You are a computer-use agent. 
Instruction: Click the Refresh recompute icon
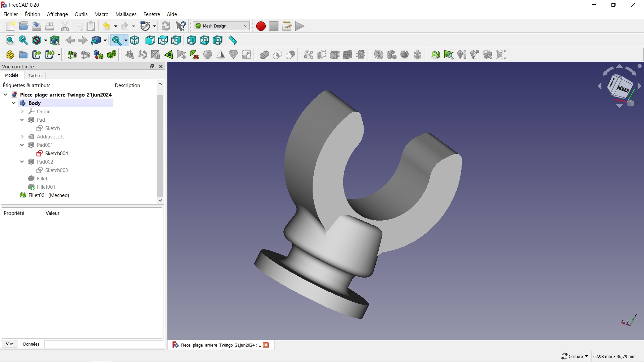pyautogui.click(x=166, y=26)
